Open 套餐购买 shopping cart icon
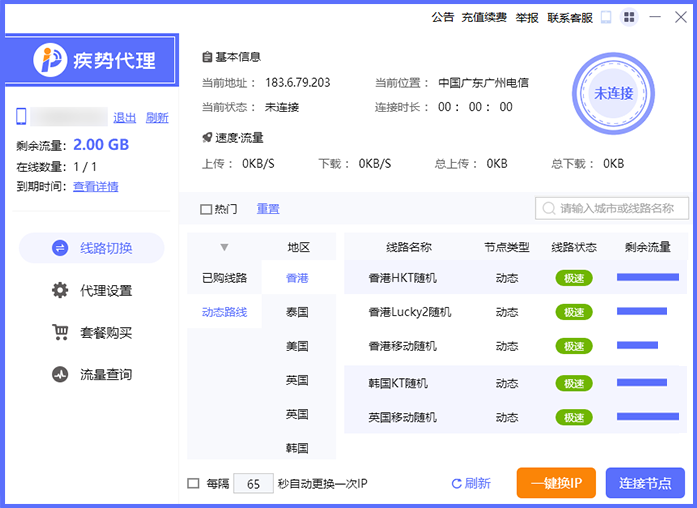697x508 pixels. click(60, 333)
